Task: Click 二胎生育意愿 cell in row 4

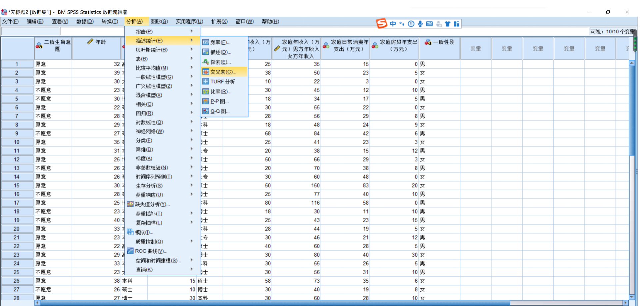Action: tap(53, 90)
